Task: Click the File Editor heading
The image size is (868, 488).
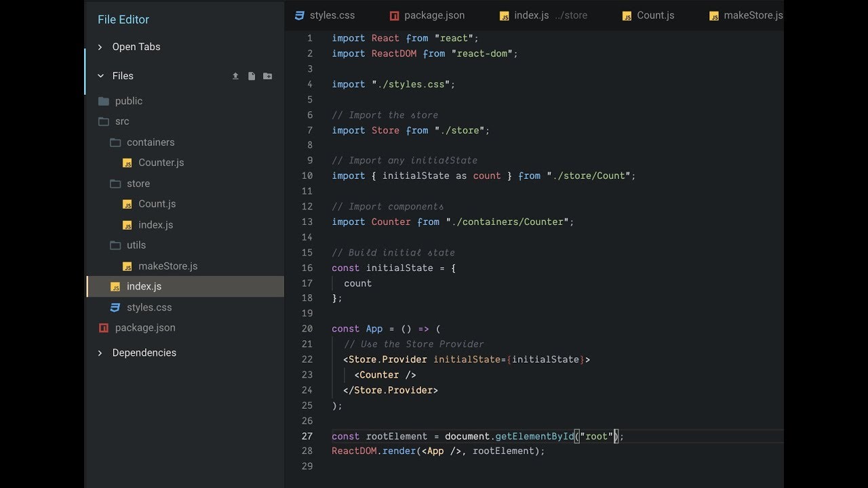Action: pyautogui.click(x=123, y=20)
